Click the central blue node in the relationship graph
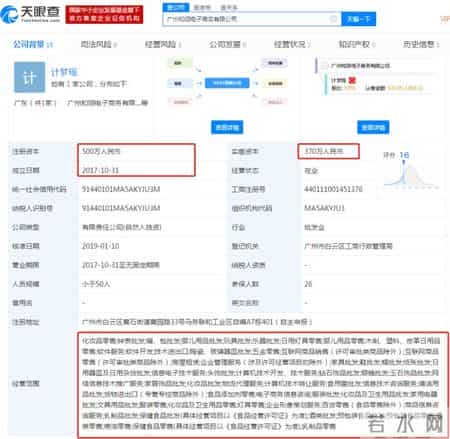The height and width of the screenshot is (439, 450). point(227,83)
